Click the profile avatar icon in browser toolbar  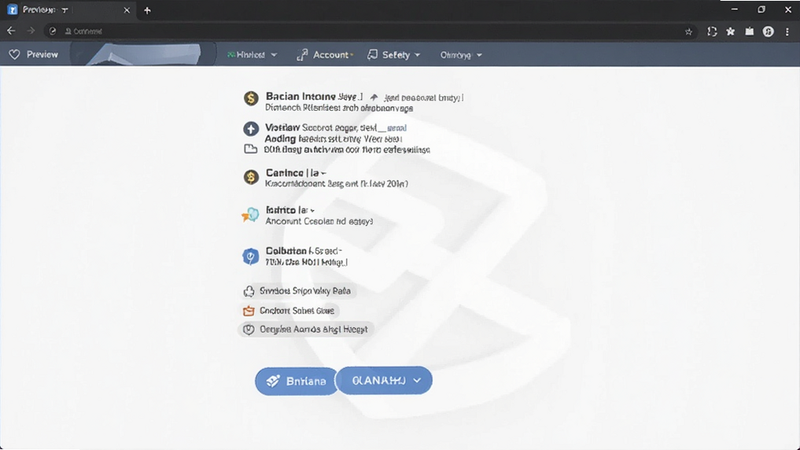[768, 32]
